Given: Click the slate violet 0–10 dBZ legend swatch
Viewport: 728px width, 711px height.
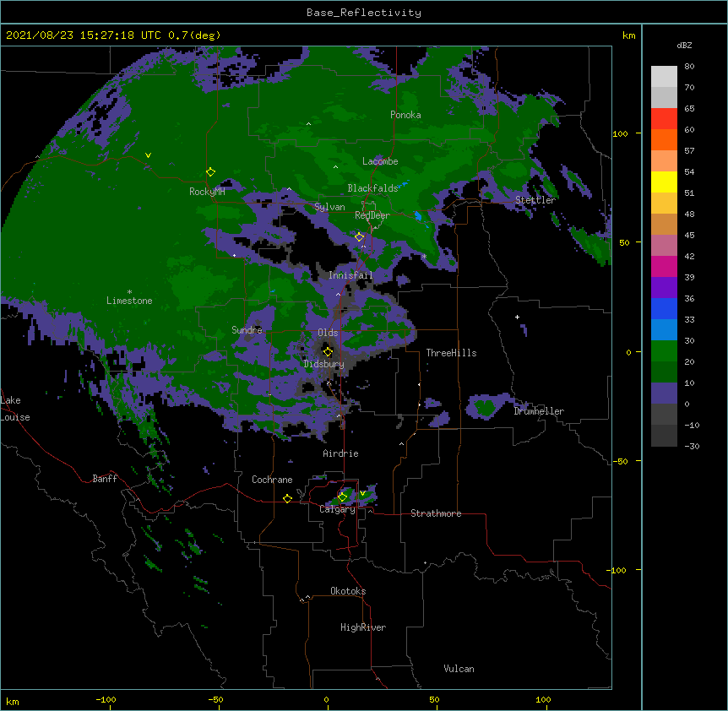Looking at the screenshot, I should (x=664, y=393).
